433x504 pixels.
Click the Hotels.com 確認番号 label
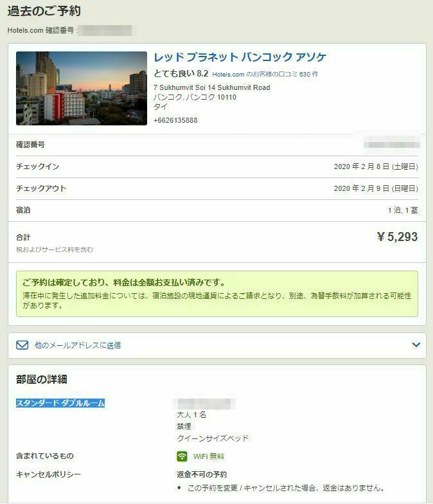pos(40,30)
